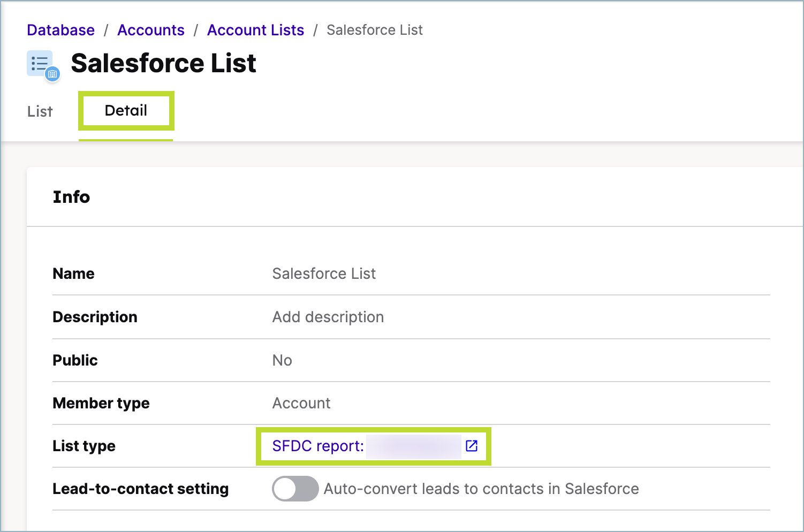Click the List type row label
The width and height of the screenshot is (804, 532).
84,446
